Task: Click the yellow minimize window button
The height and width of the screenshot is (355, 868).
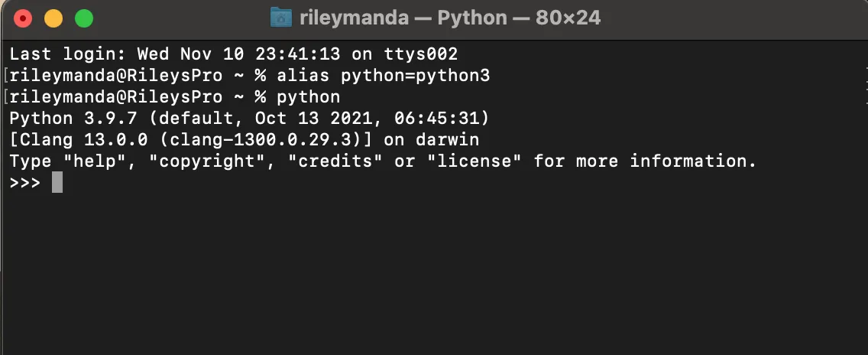Action: coord(53,18)
